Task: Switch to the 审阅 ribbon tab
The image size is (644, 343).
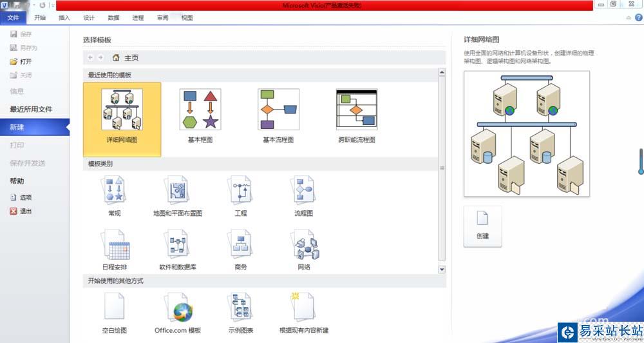Action: (163, 17)
